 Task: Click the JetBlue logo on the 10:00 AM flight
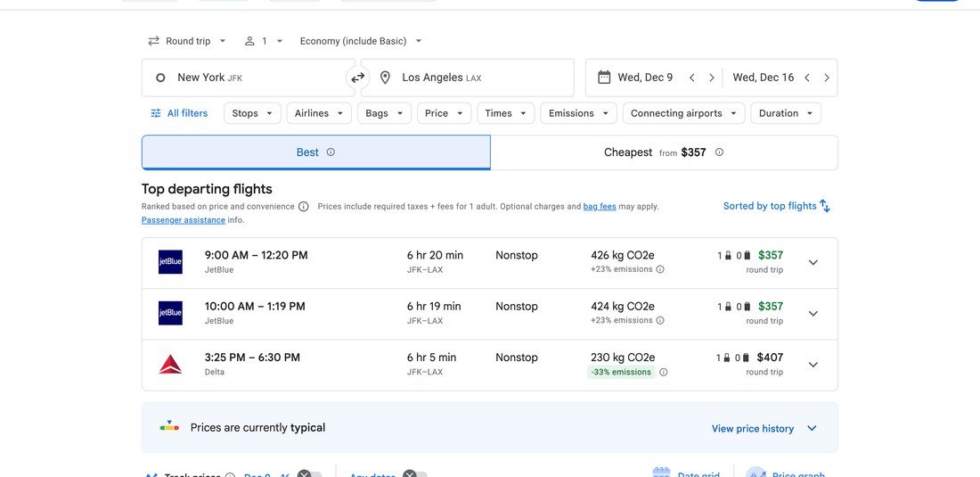click(x=170, y=313)
